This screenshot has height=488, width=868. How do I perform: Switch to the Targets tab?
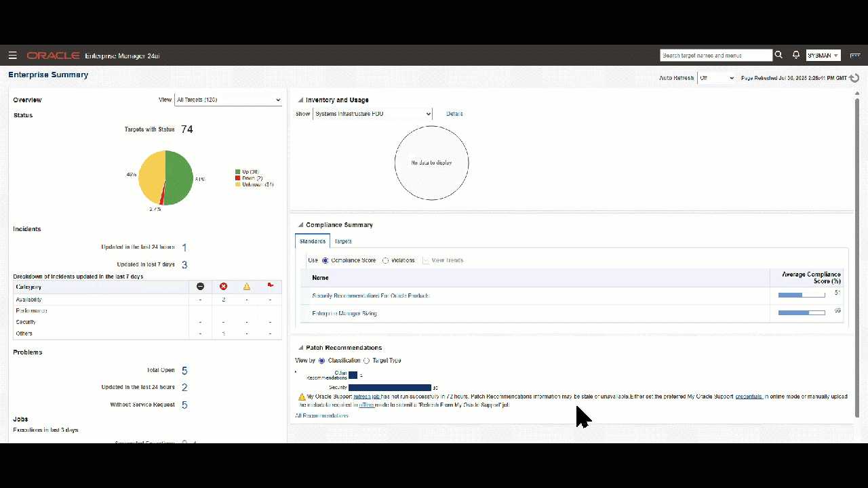point(343,241)
